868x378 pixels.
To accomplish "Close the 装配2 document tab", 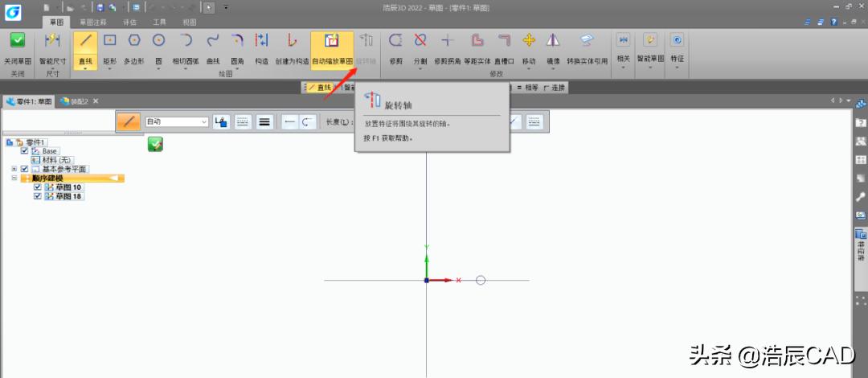I will 96,101.
